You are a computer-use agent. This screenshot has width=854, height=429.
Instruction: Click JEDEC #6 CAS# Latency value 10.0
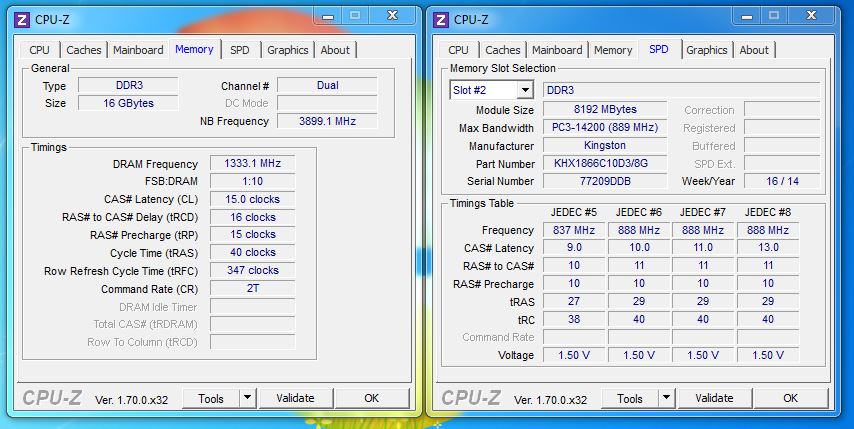(639, 248)
